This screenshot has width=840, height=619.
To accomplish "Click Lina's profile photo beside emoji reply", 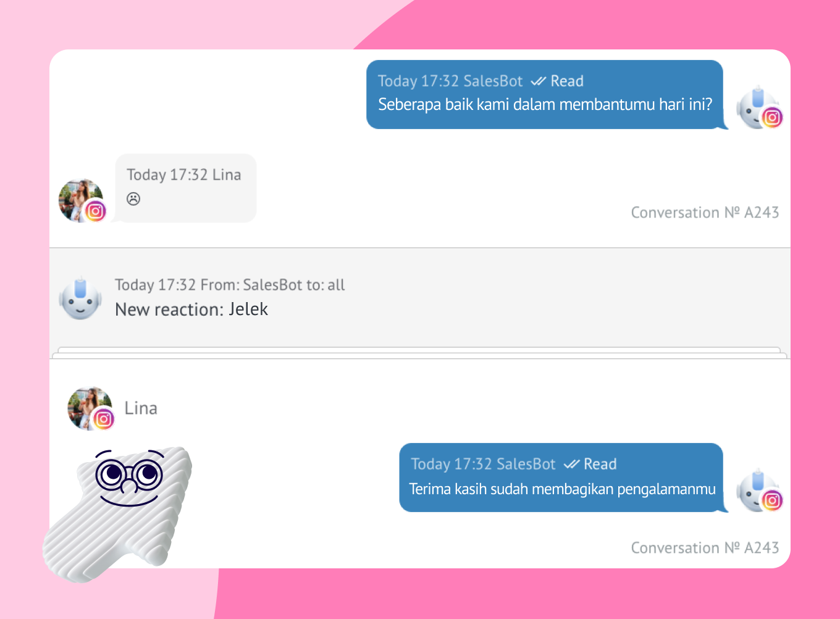I will pyautogui.click(x=80, y=201).
